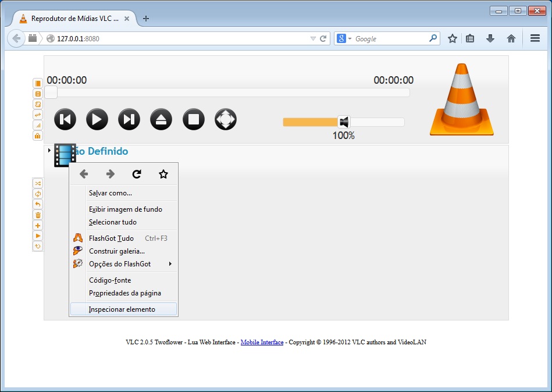Choose 'Salvar como...' from context menu
The height and width of the screenshot is (392, 552).
coord(123,193)
